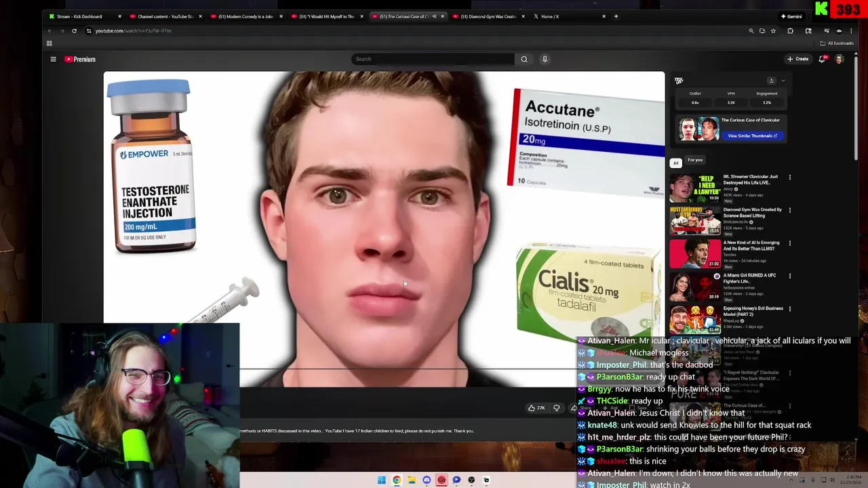Image resolution: width=868 pixels, height=488 pixels.
Task: Open File Explorer from the taskbar
Action: tap(412, 480)
